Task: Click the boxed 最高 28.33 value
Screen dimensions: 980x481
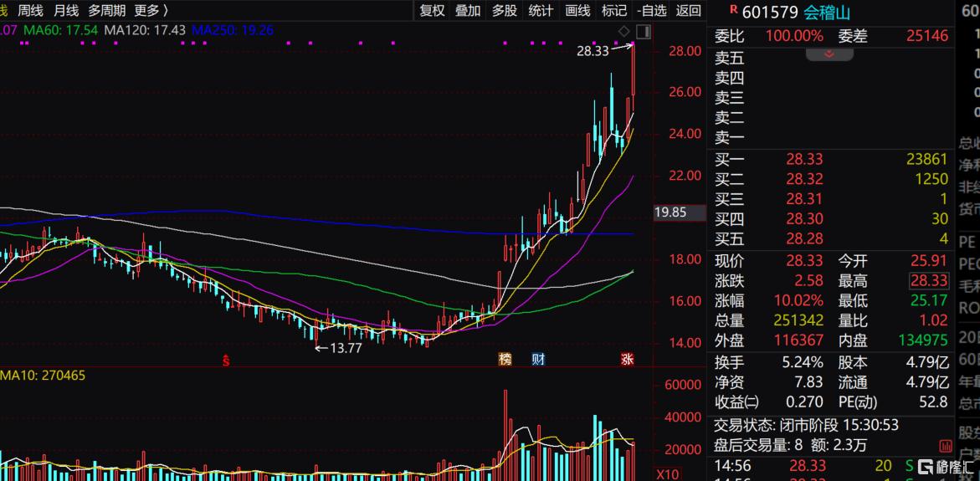Action: (x=930, y=281)
